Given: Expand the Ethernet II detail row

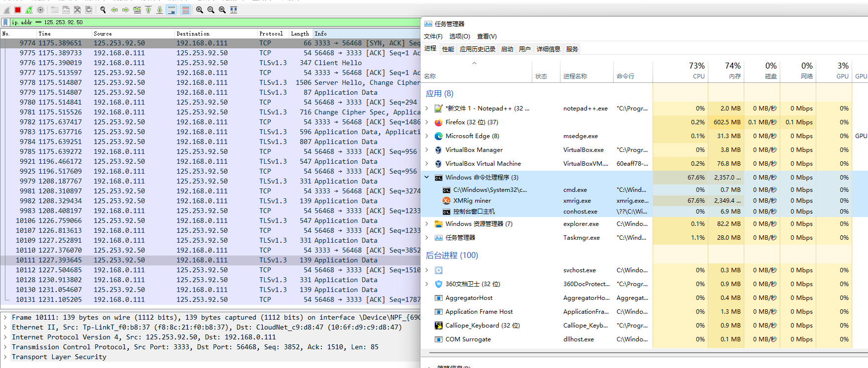Looking at the screenshot, I should coord(5,328).
